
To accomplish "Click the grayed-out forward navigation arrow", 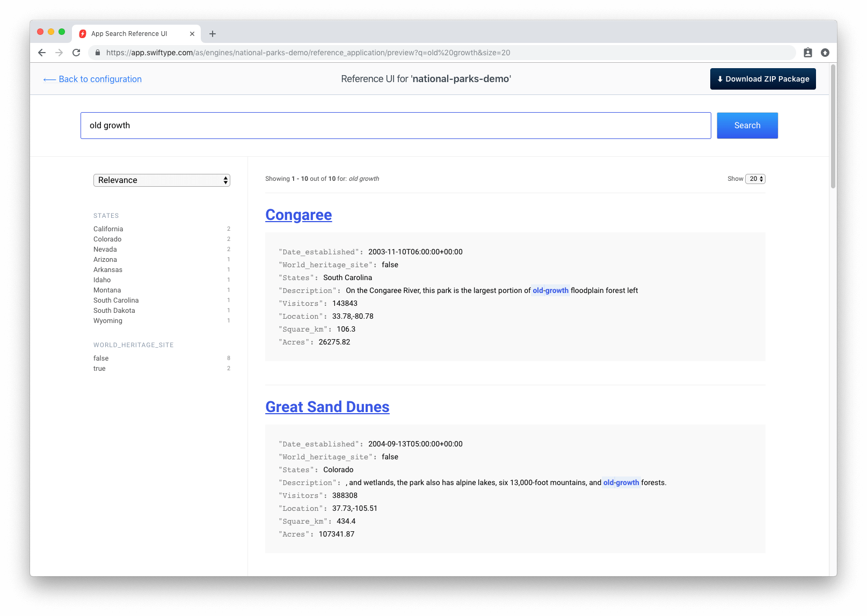I will [x=59, y=53].
